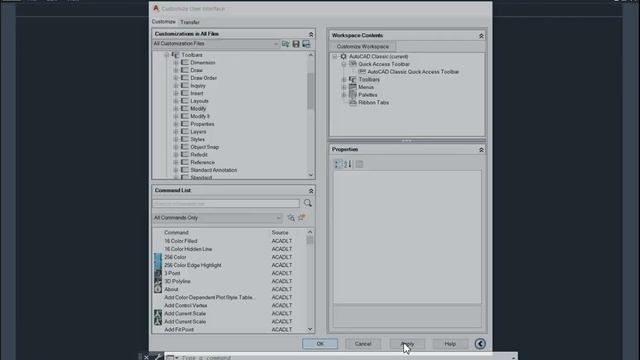Click the Property Pages icon in Properties
The height and width of the screenshot is (360, 640).
(359, 164)
